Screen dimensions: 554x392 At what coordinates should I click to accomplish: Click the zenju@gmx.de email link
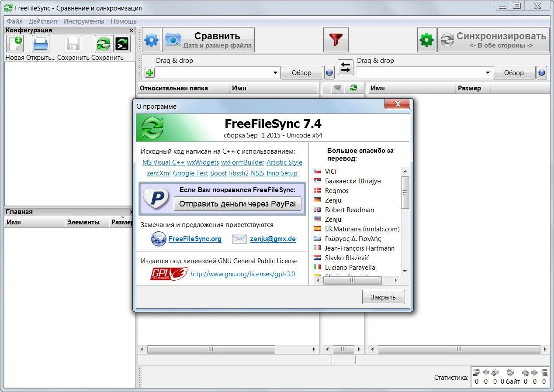273,239
